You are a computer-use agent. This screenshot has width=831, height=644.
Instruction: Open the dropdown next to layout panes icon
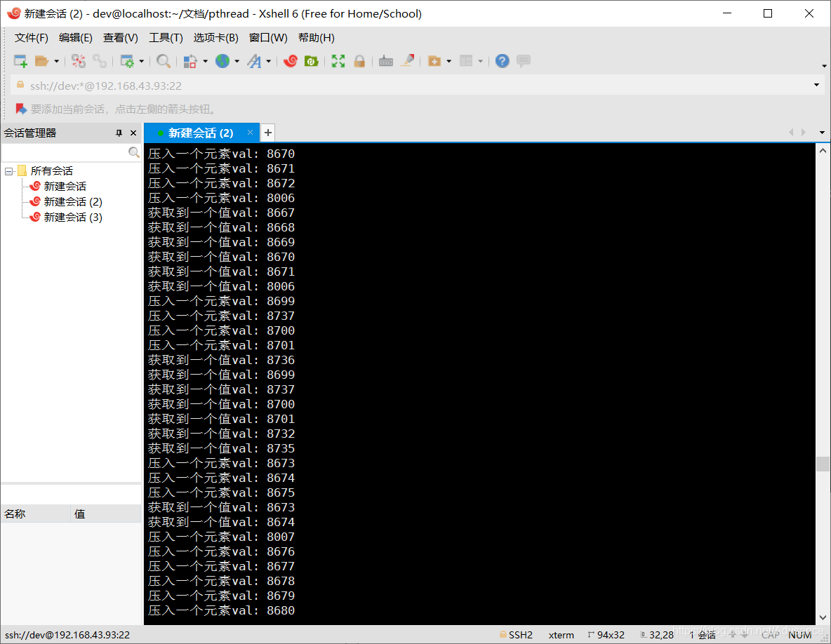(x=481, y=62)
